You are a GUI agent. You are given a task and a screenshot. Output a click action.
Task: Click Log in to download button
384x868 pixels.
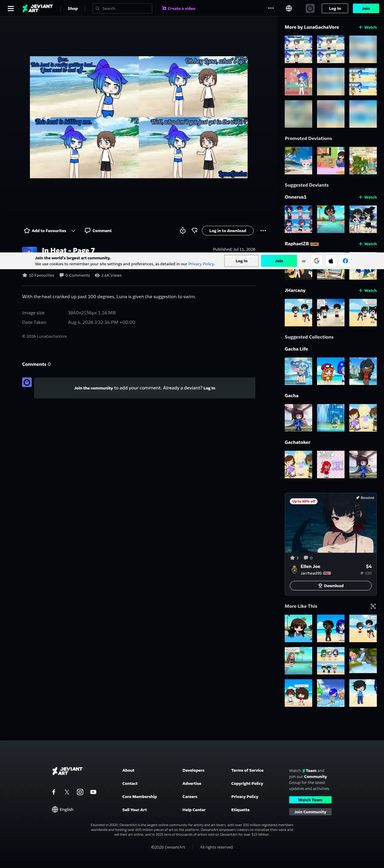[228, 231]
